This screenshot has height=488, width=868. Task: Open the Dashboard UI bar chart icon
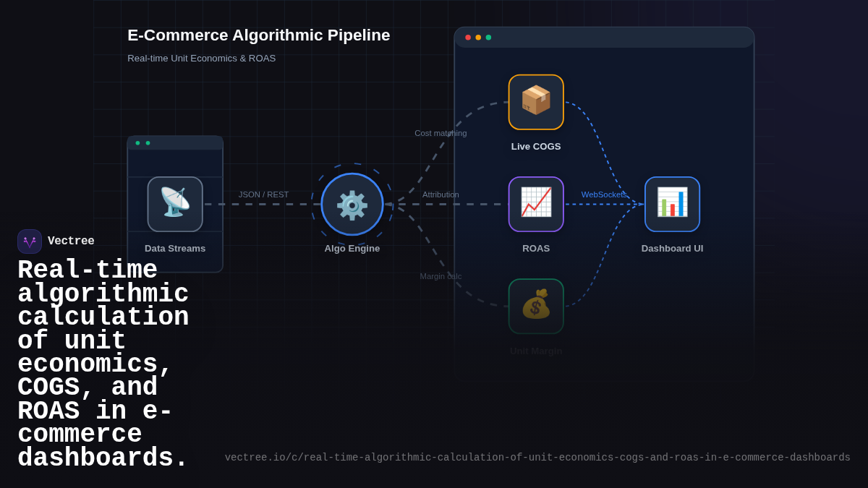672,204
